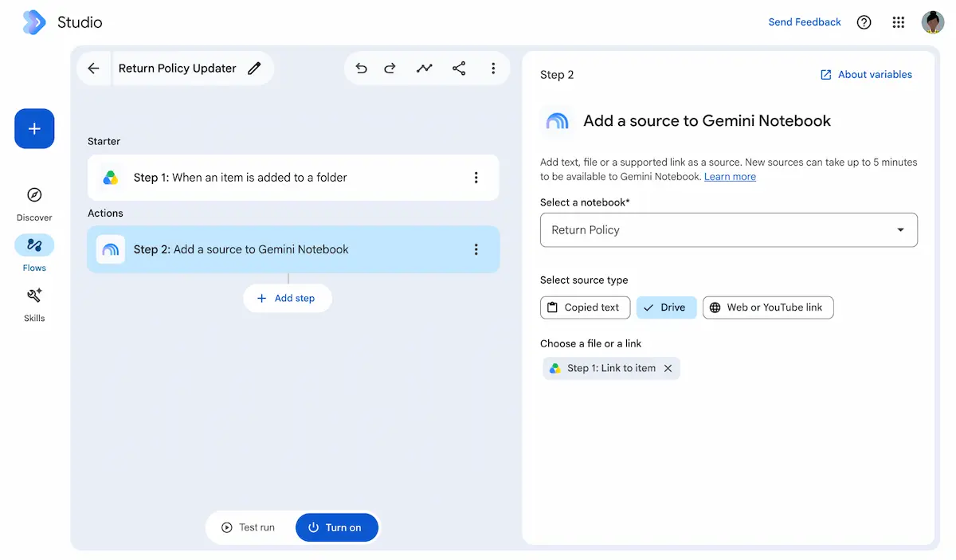Start a Test run
This screenshot has height=560, width=956.
pyautogui.click(x=249, y=527)
